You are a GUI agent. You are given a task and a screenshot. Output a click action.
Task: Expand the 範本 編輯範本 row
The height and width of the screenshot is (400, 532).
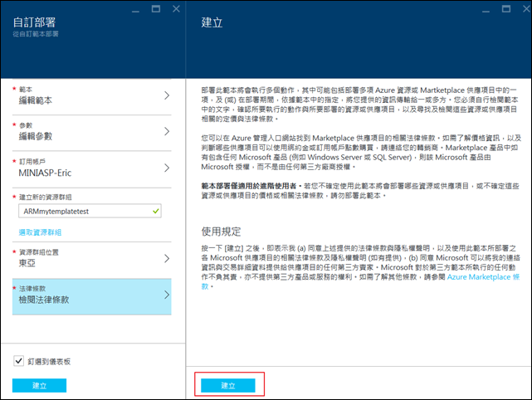click(x=92, y=95)
